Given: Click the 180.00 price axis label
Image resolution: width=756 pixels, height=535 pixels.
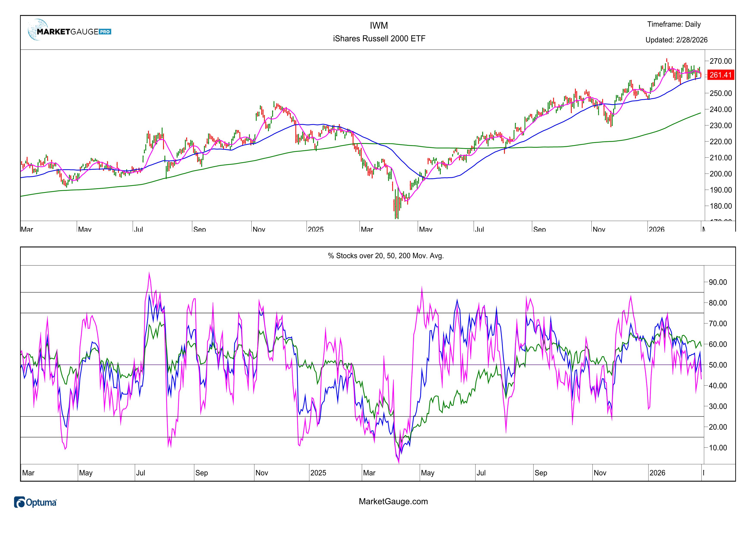Looking at the screenshot, I should click(720, 206).
